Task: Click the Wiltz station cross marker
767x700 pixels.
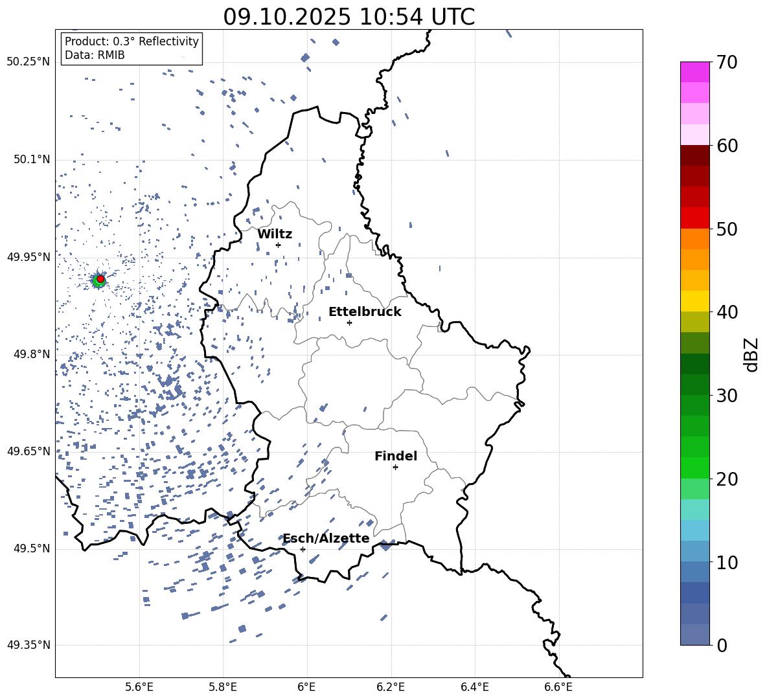Action: [x=279, y=245]
